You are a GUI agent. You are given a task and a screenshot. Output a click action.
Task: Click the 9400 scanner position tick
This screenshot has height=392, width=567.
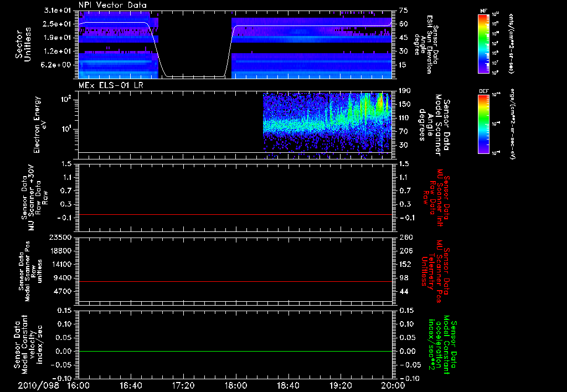(x=62, y=278)
